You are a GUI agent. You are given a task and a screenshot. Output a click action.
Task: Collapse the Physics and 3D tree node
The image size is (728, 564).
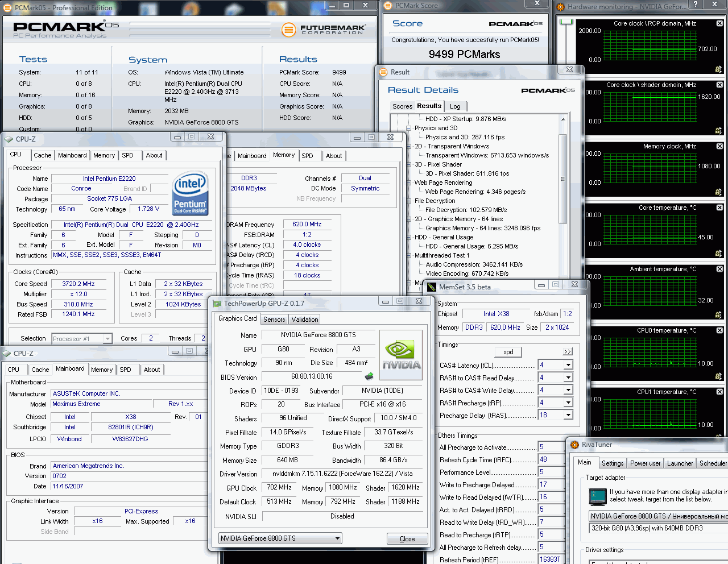(x=409, y=128)
